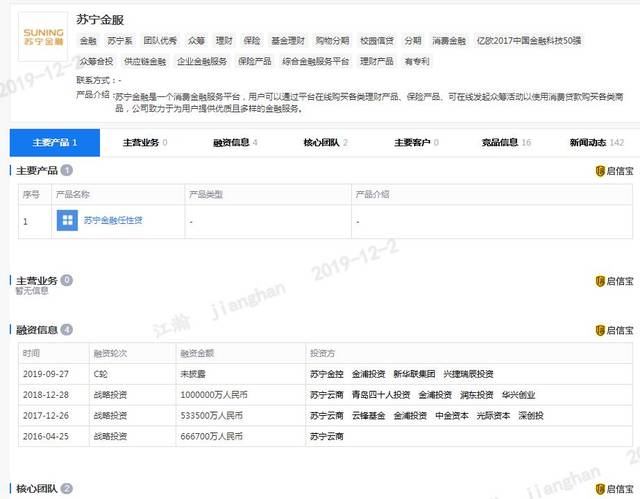Click the date 2019-09-27
Screen dimensions: 640x499
coord(46,374)
